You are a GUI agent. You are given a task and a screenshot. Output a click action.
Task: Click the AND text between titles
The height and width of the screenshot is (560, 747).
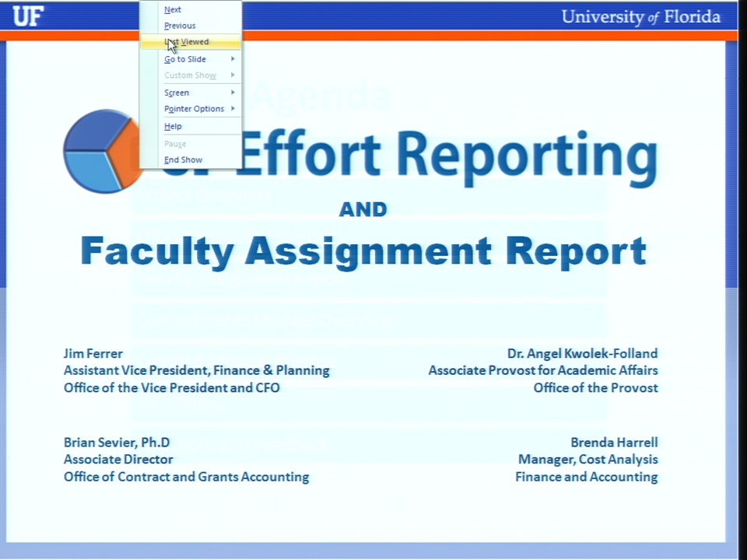[363, 209]
